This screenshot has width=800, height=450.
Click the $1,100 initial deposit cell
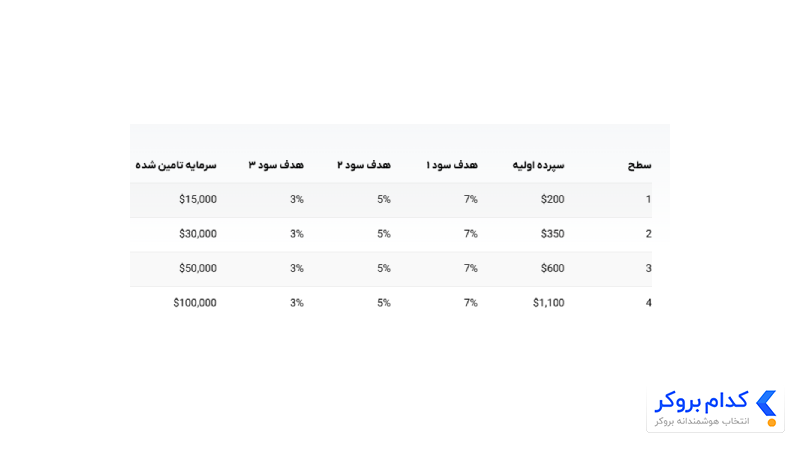point(548,303)
